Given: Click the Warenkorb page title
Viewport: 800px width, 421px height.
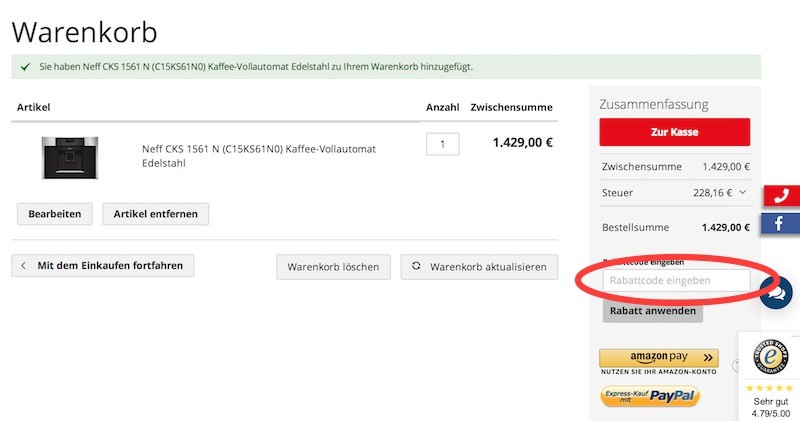Looking at the screenshot, I should pos(85,32).
